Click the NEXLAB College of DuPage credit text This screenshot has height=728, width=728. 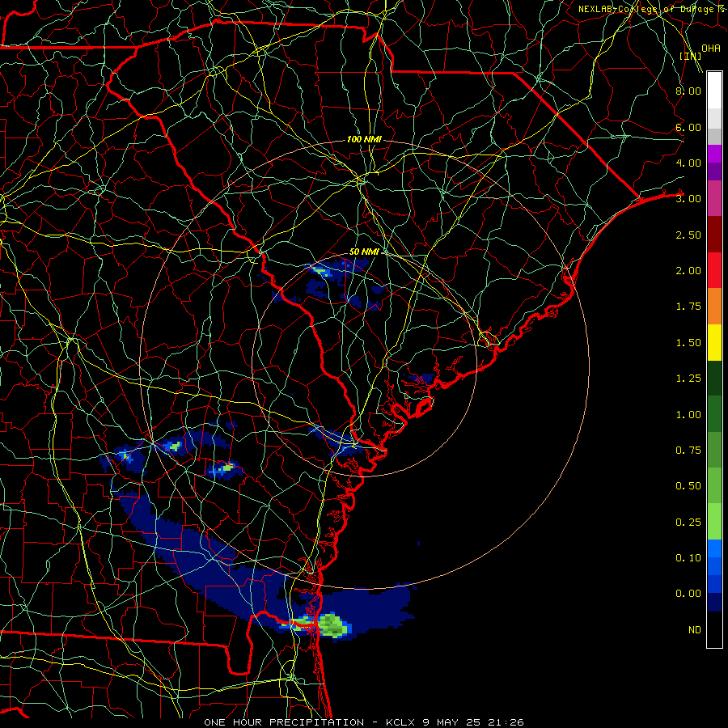(652, 9)
